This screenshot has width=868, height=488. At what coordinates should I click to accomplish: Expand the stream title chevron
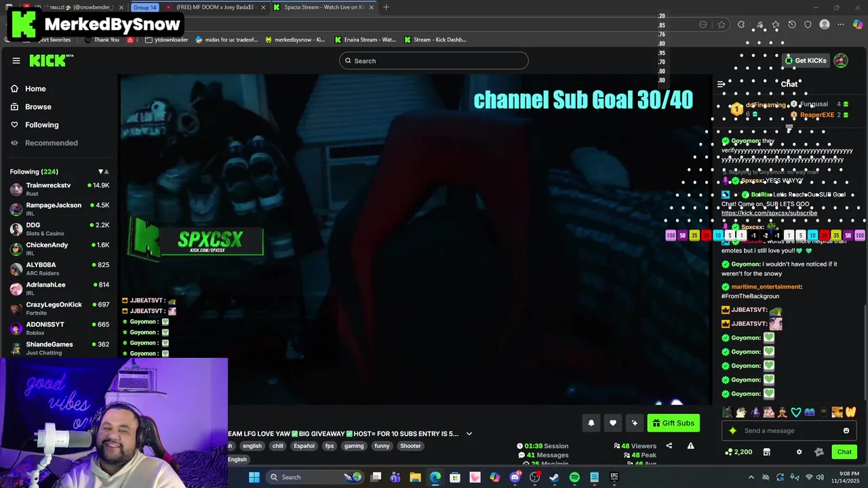(469, 434)
